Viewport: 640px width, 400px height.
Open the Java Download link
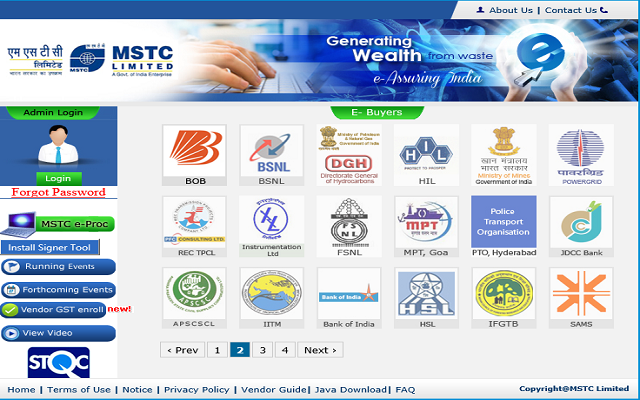pyautogui.click(x=351, y=390)
